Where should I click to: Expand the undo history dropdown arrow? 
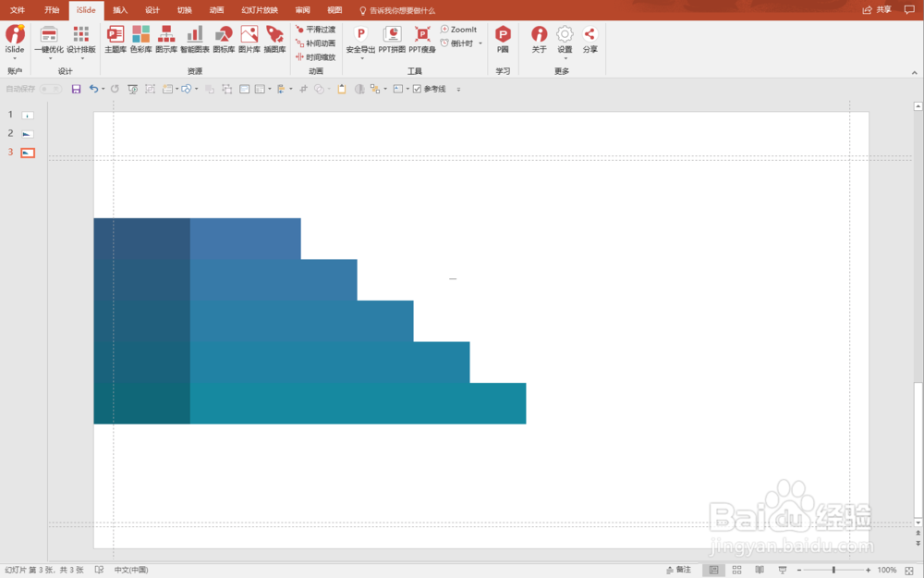pyautogui.click(x=103, y=89)
